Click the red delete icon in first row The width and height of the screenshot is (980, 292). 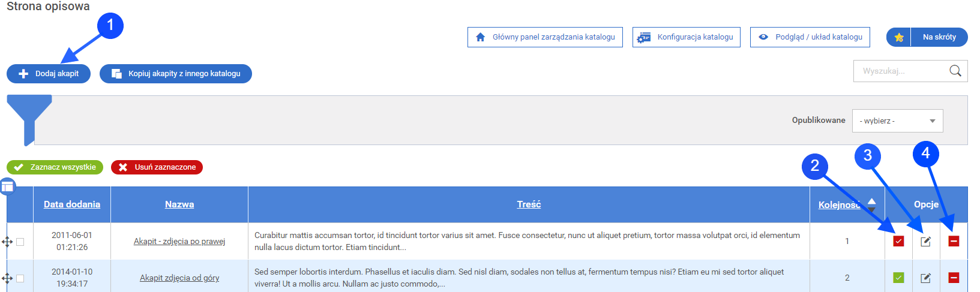tap(954, 241)
